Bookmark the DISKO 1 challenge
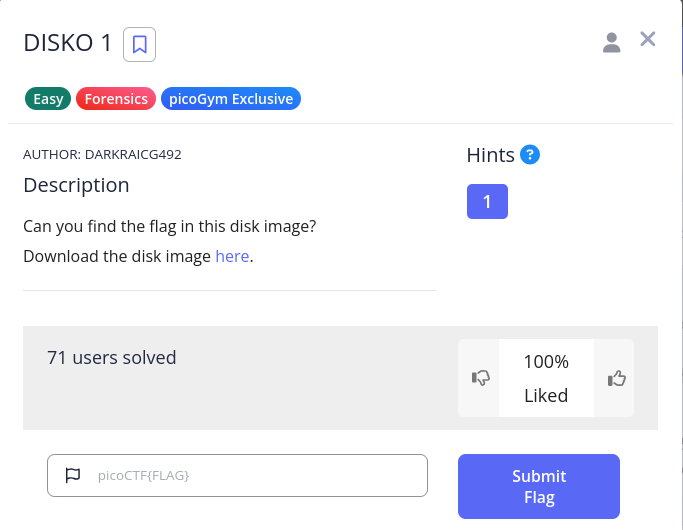Screen dimensions: 683x530 139,44
